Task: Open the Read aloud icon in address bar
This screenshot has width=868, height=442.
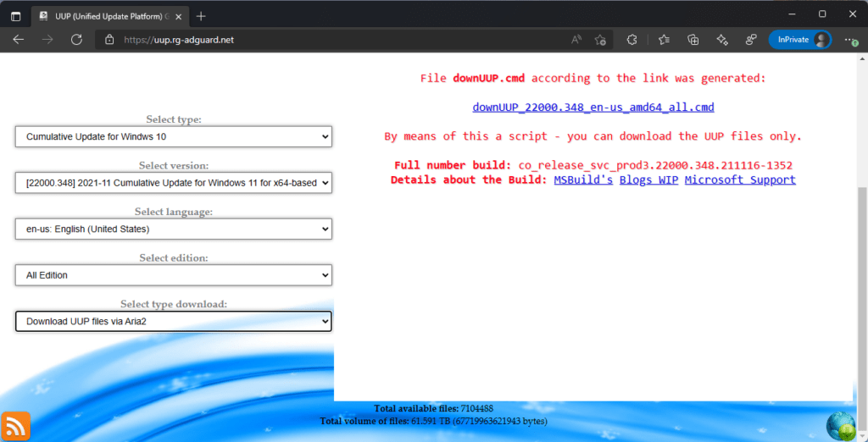Action: click(576, 40)
